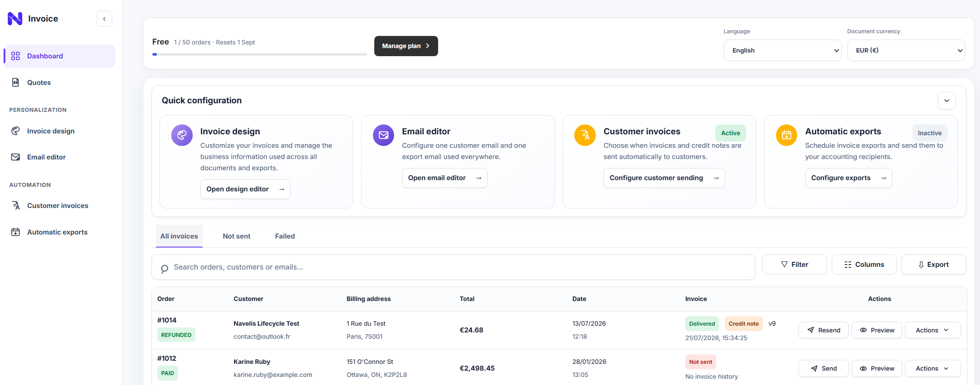This screenshot has width=980, height=385.
Task: Click the Export button
Action: [934, 265]
